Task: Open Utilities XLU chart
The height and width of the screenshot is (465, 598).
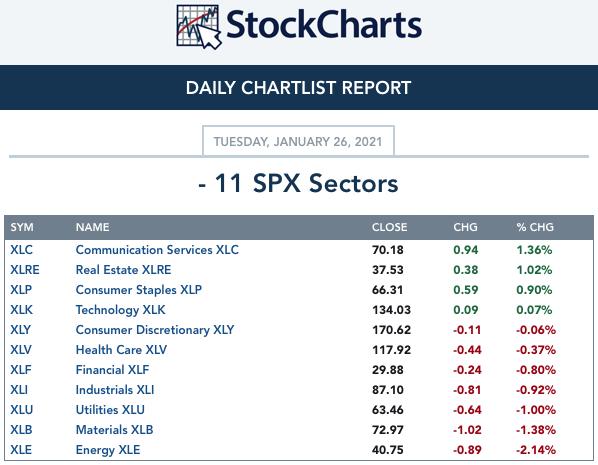Action: pyautogui.click(x=110, y=410)
